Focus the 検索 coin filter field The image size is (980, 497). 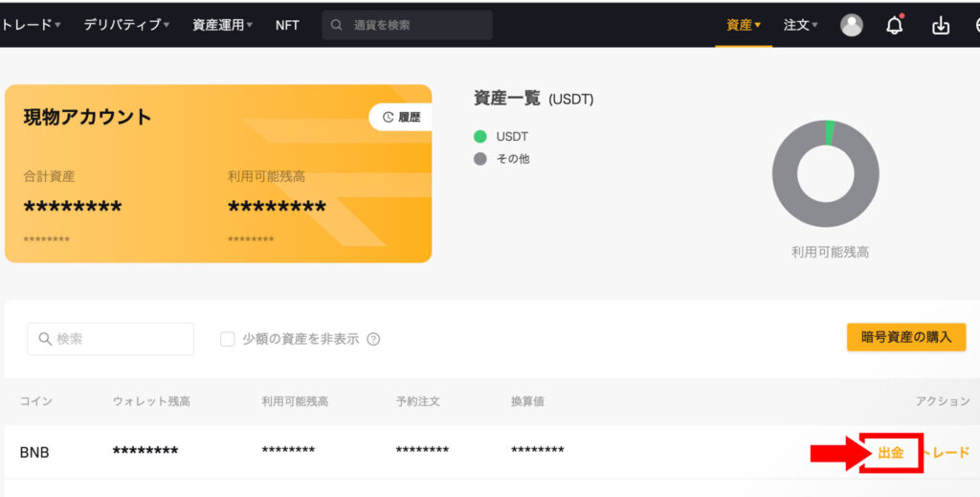pyautogui.click(x=110, y=339)
